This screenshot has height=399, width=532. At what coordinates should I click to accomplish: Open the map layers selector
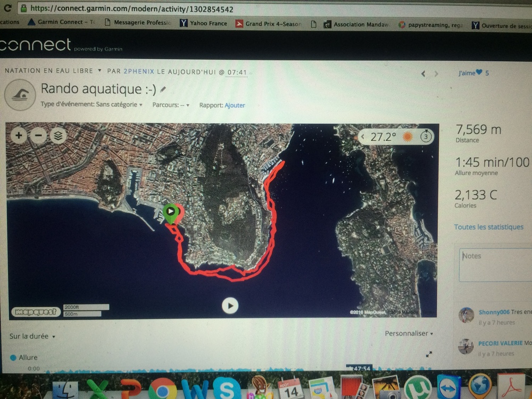coord(59,136)
